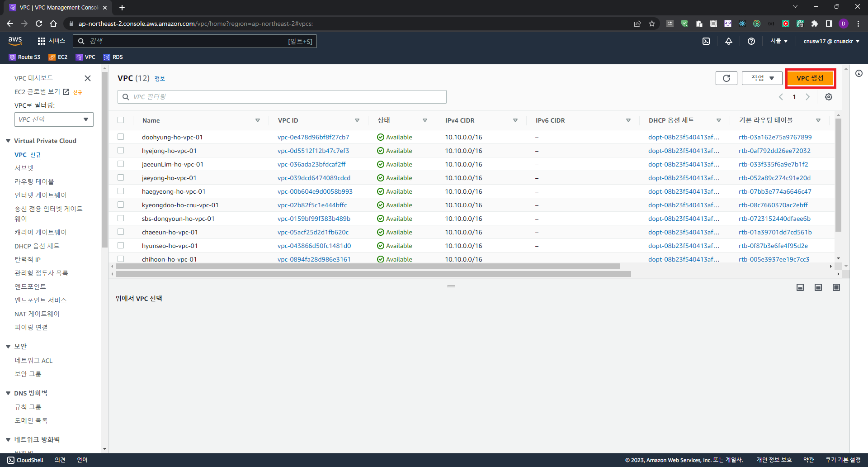Viewport: 868px width, 467px height.
Task: Open NAT 게이트웨이 in the sidebar
Action: [37, 314]
